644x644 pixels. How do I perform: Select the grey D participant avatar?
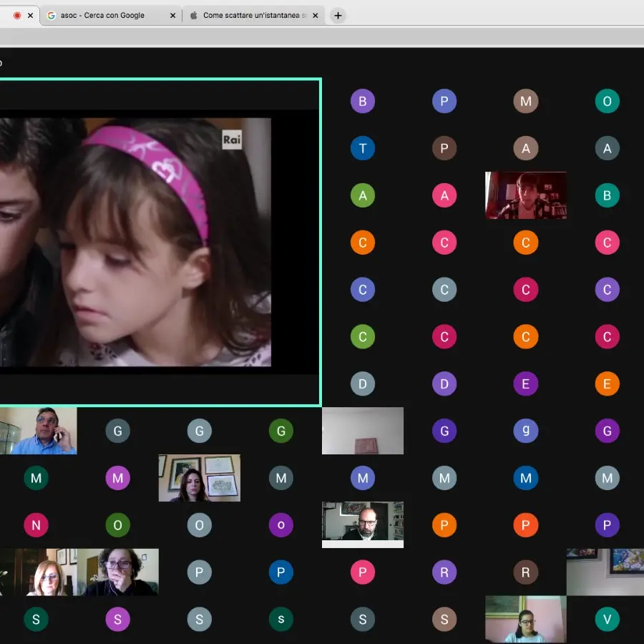[362, 384]
